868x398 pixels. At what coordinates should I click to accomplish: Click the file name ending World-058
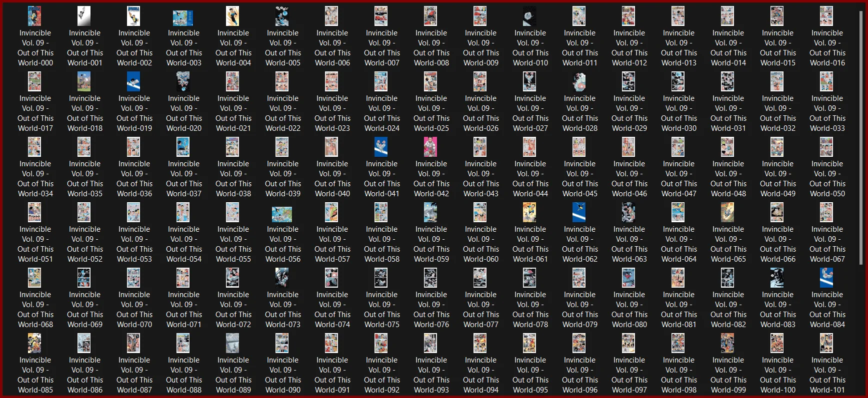click(x=382, y=244)
